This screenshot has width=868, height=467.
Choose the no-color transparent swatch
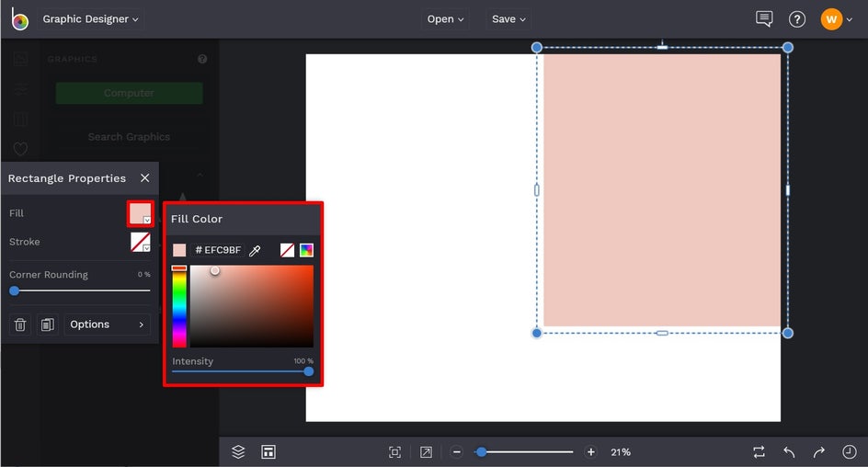[x=287, y=250]
